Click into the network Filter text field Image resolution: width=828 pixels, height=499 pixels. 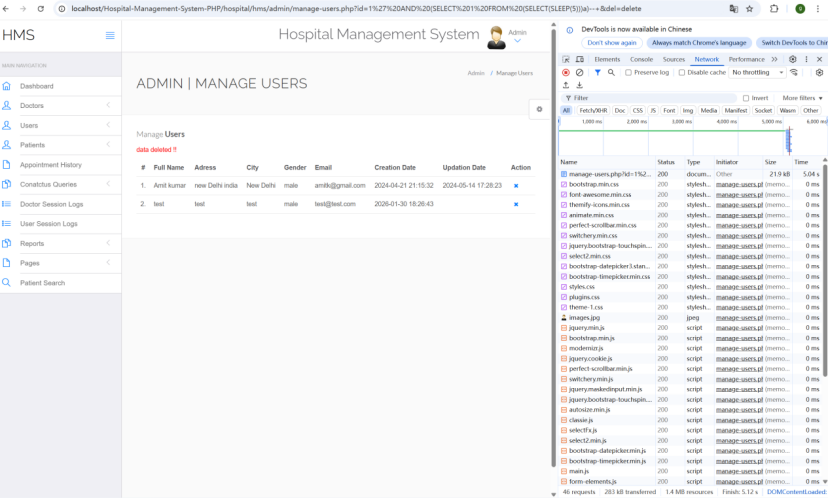650,98
